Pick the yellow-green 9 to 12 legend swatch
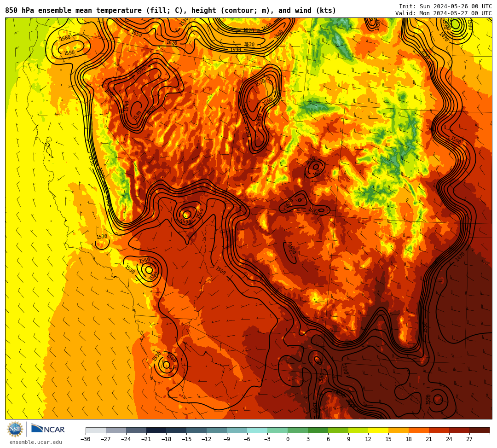497x448 pixels. (x=358, y=430)
